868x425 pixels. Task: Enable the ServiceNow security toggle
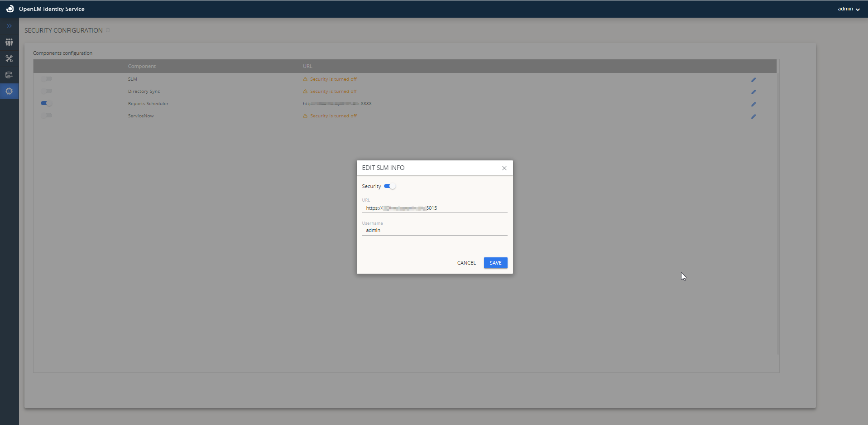pos(47,116)
